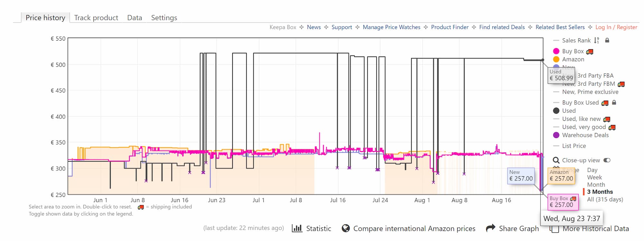Switch to the Track product tab
The width and height of the screenshot is (644, 241).
click(96, 18)
